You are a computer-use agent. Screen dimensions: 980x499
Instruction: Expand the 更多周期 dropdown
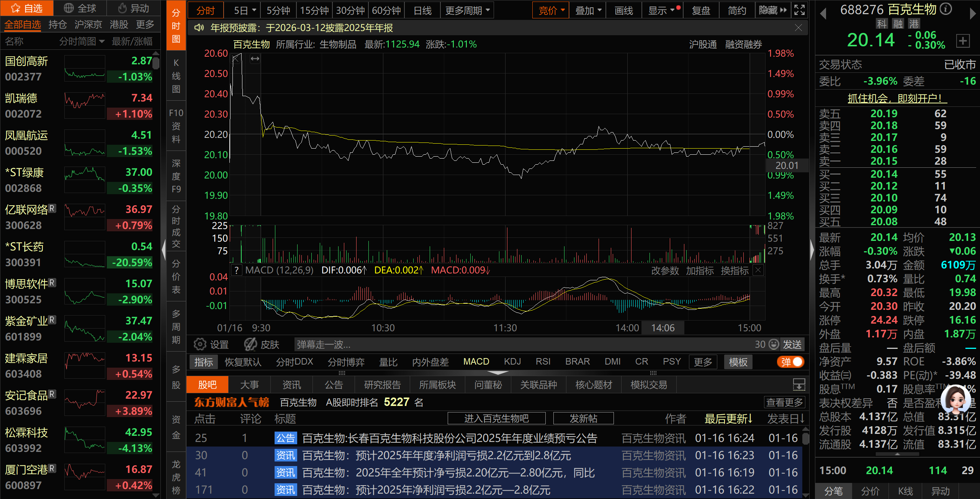click(467, 10)
